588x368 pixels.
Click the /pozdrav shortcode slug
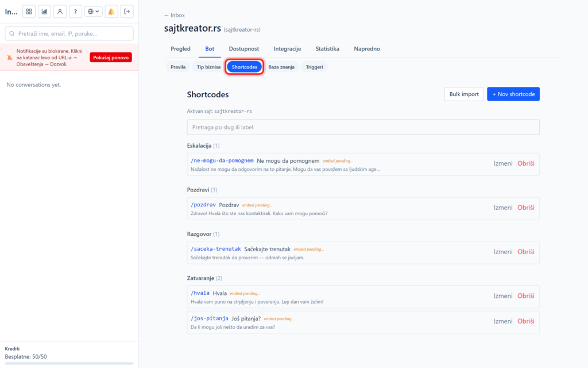(203, 205)
